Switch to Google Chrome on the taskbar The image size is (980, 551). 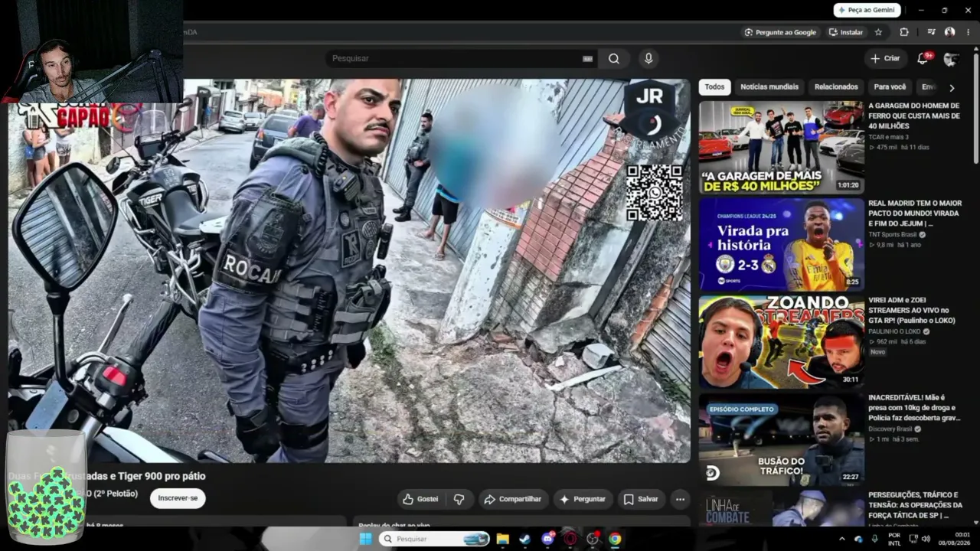tap(615, 539)
